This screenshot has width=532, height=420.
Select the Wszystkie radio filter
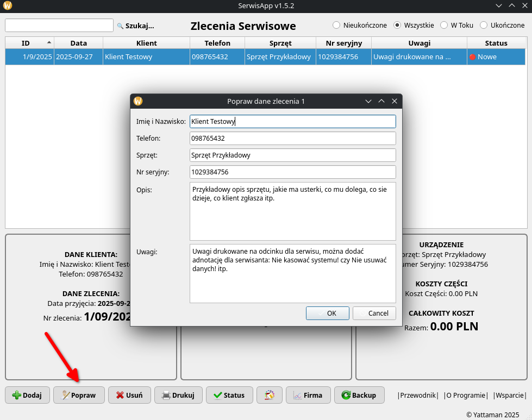(x=397, y=25)
